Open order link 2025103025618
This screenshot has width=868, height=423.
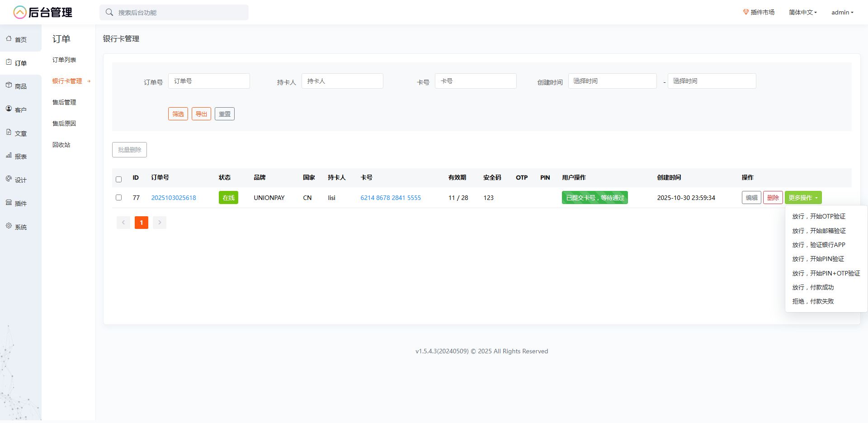174,198
